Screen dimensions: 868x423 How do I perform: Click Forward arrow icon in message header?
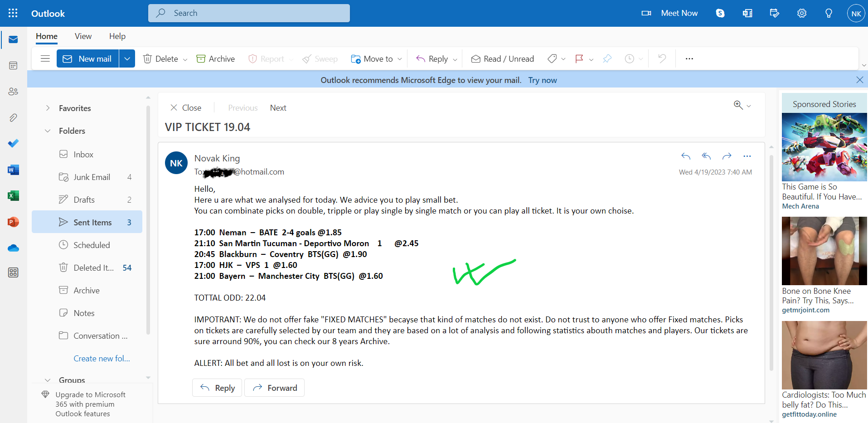[727, 156]
